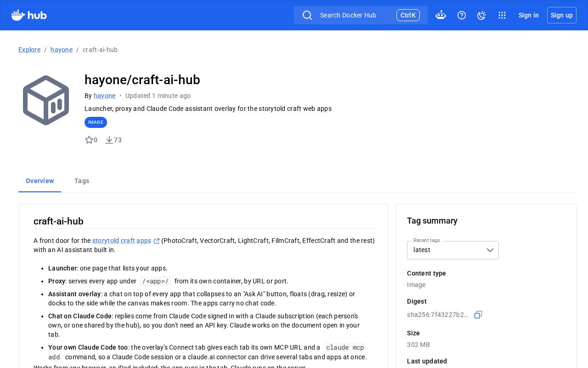Viewport: 588px width, 368px height.
Task: Switch to the Tags tab
Action: [x=82, y=181]
